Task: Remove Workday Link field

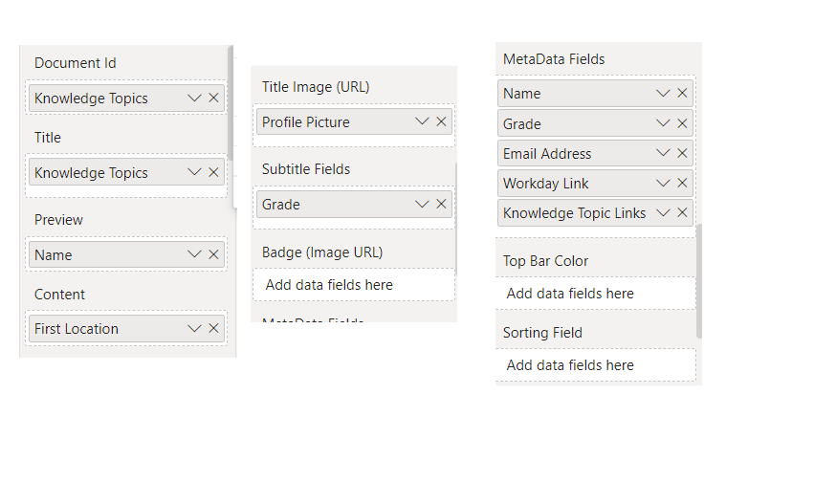Action: pyautogui.click(x=682, y=184)
